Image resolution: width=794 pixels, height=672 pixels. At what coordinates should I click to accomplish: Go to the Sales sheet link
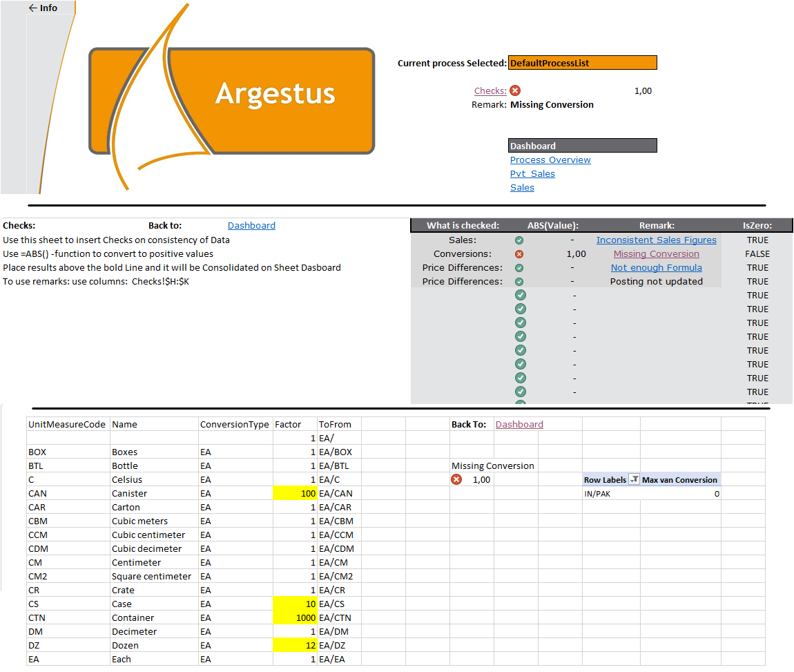(522, 188)
